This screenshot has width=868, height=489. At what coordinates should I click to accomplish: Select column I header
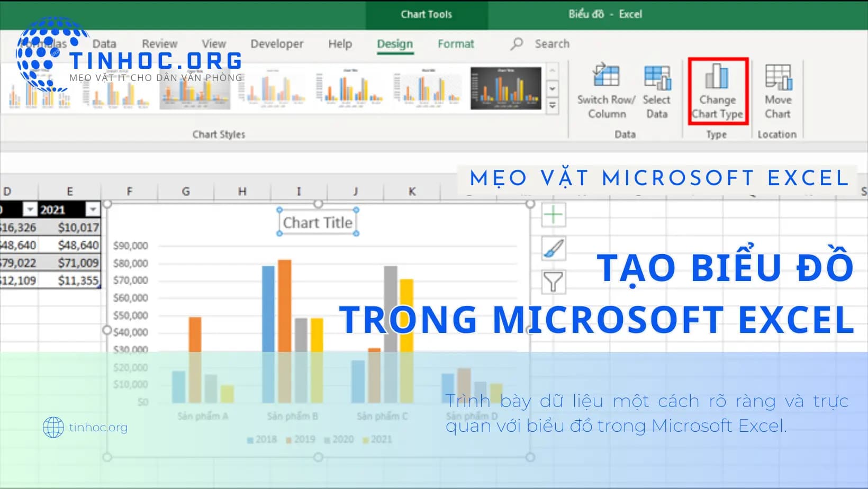299,192
